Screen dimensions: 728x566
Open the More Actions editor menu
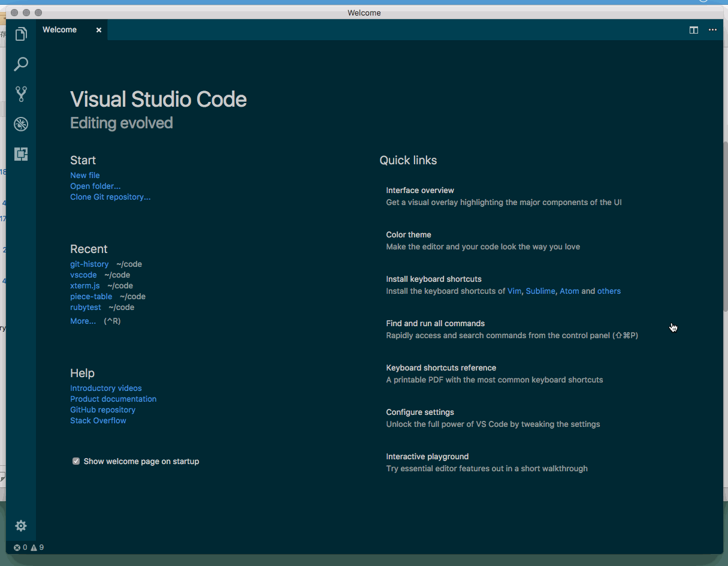[x=712, y=29]
